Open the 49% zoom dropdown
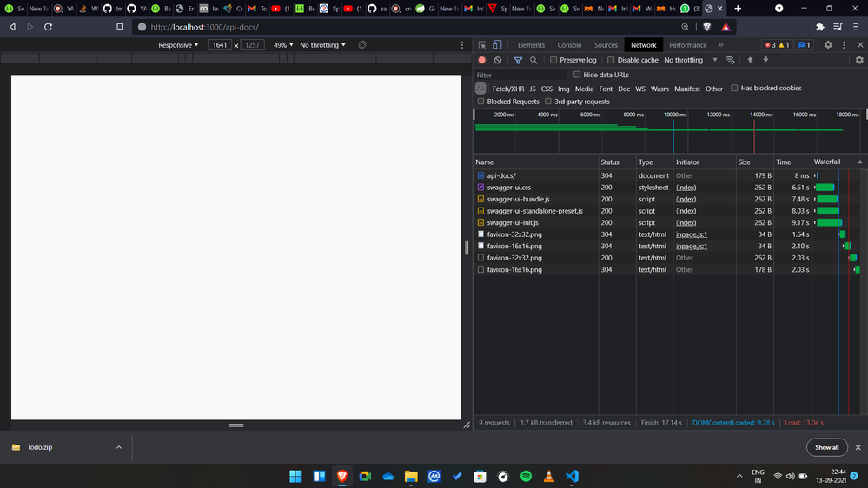 tap(284, 45)
